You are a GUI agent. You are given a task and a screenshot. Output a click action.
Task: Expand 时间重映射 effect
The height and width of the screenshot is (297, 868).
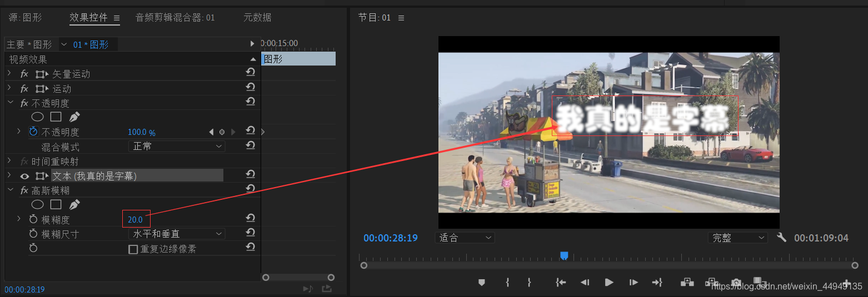9,160
